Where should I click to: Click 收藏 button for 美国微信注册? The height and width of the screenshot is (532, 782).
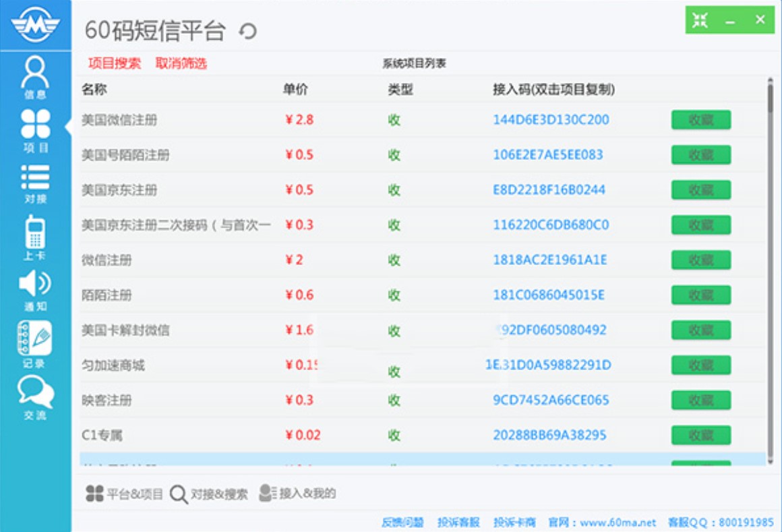click(x=700, y=120)
